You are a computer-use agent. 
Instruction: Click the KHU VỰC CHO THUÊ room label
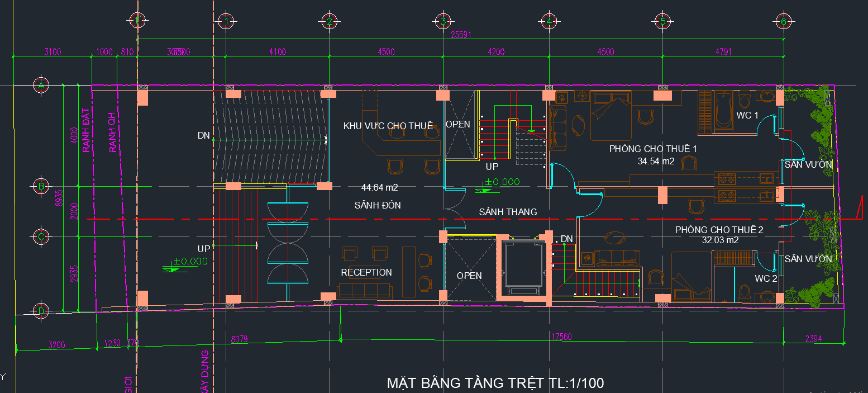tap(389, 126)
